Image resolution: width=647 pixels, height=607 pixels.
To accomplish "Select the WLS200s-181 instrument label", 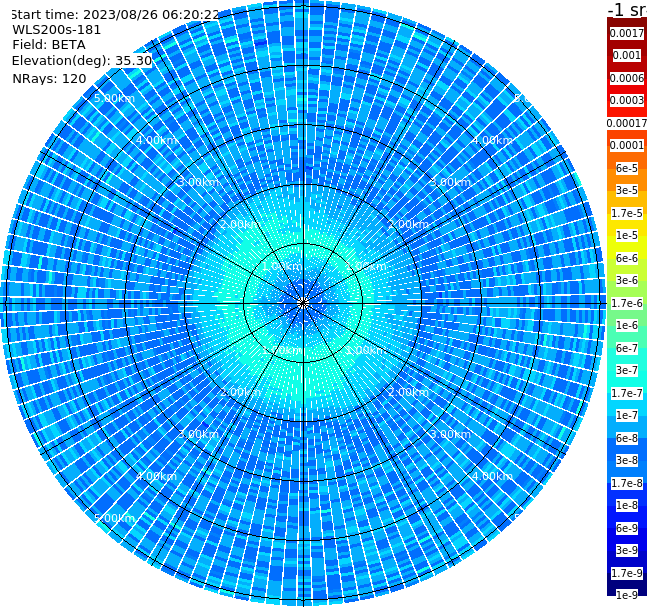I will click(x=57, y=30).
